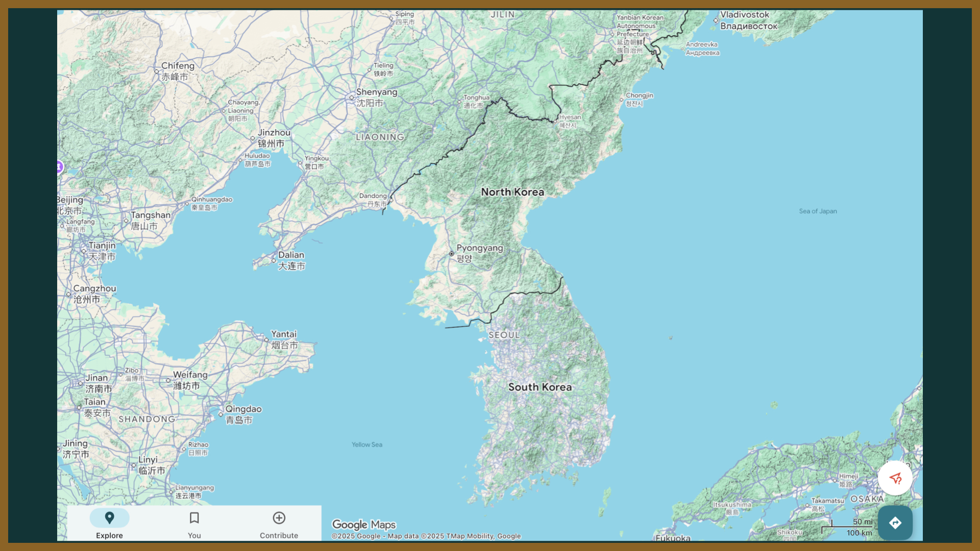Click the Yellow Sea label
980x551 pixels.
point(366,444)
